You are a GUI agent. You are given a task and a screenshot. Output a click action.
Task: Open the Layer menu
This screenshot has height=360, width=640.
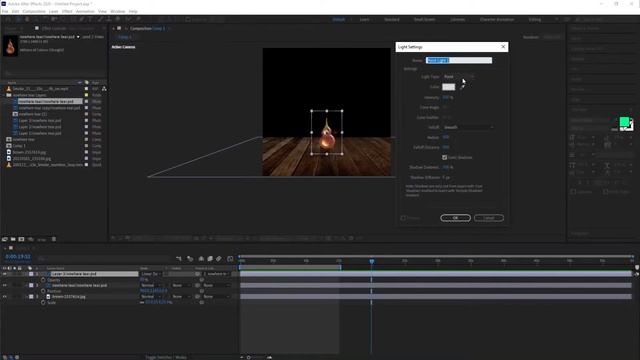coord(53,11)
